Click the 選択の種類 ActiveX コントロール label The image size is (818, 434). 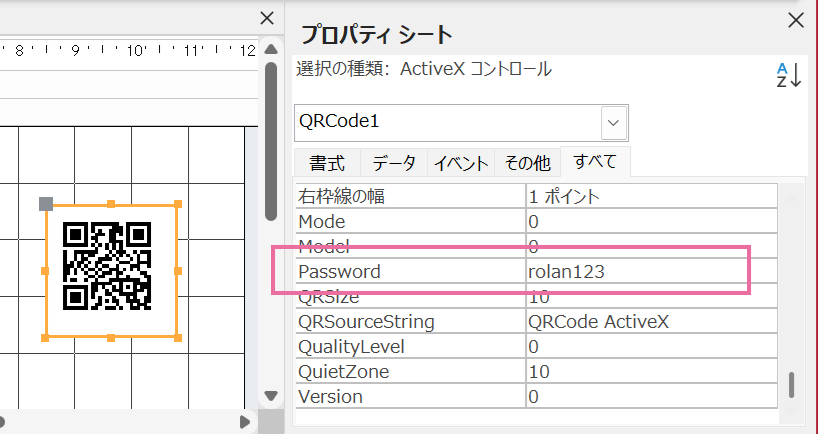point(424,69)
